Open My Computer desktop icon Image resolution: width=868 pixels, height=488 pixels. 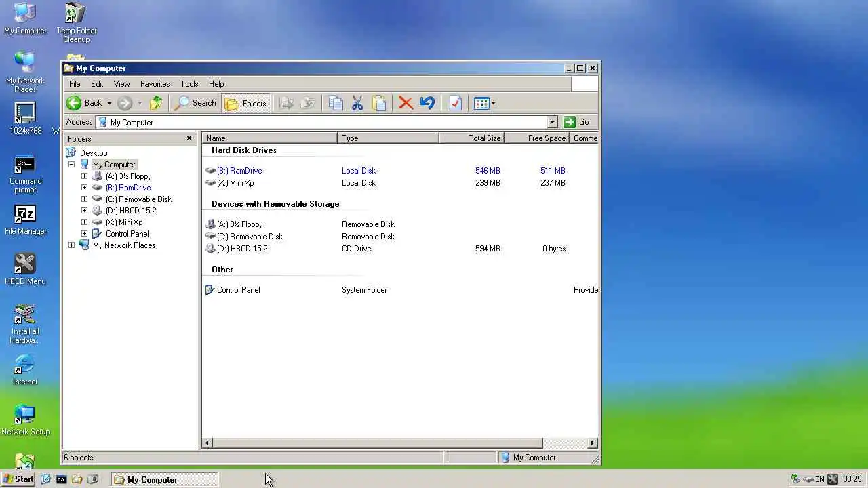(25, 19)
